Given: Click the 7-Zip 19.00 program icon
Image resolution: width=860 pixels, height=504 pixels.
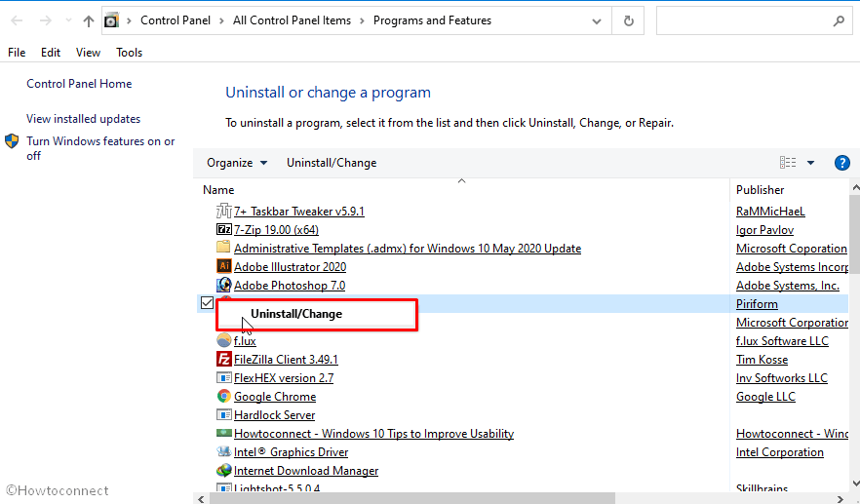Looking at the screenshot, I should 224,230.
